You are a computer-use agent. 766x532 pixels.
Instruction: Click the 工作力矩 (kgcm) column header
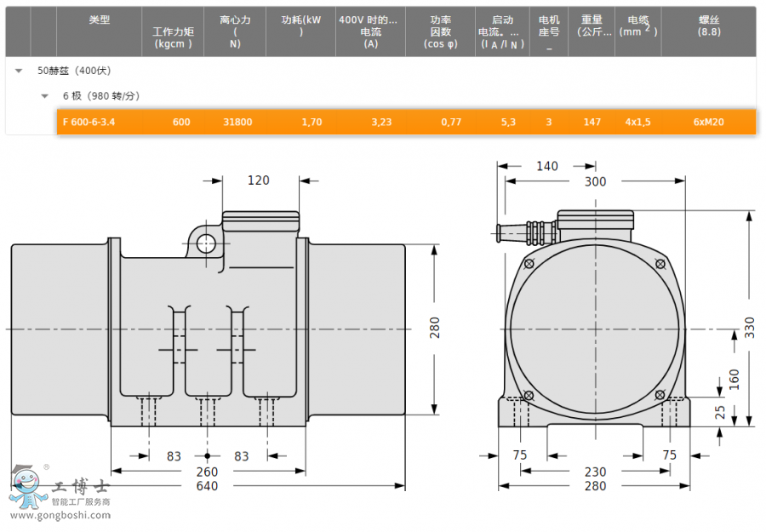173,31
